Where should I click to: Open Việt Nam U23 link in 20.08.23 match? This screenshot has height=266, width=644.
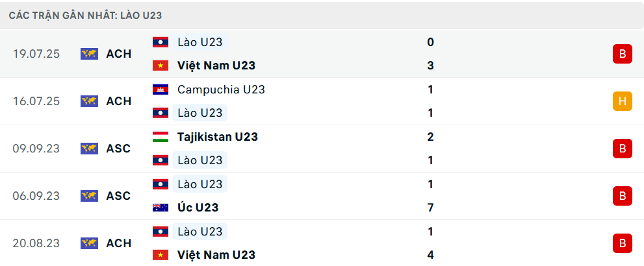(216, 255)
